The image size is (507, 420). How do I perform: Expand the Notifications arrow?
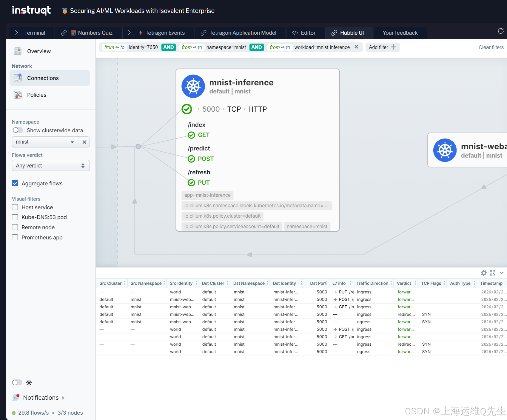pyautogui.click(x=64, y=398)
